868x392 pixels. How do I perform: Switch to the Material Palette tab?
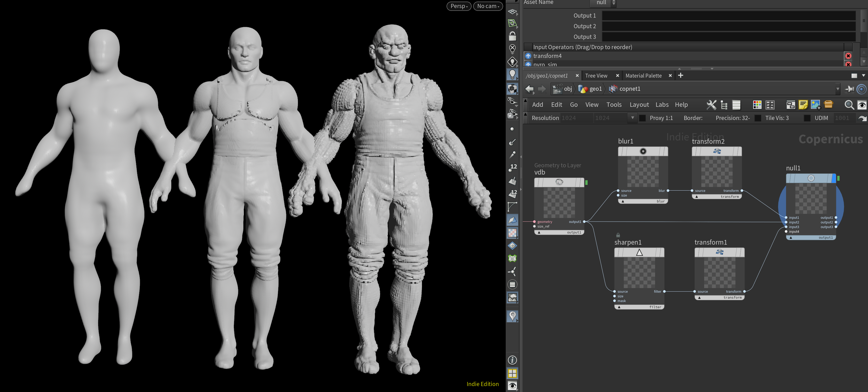[643, 76]
